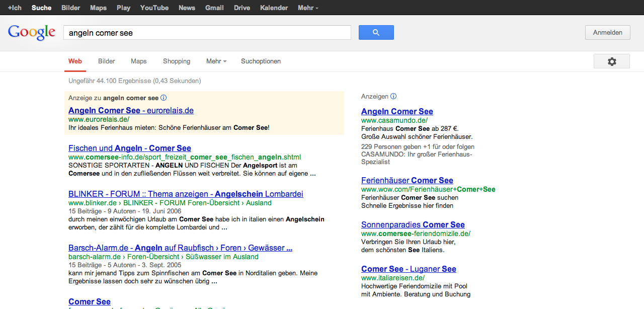This screenshot has height=309, width=644.
Task: Click info icon beside 'Anzeige zu angeln comer see'
Action: (164, 98)
